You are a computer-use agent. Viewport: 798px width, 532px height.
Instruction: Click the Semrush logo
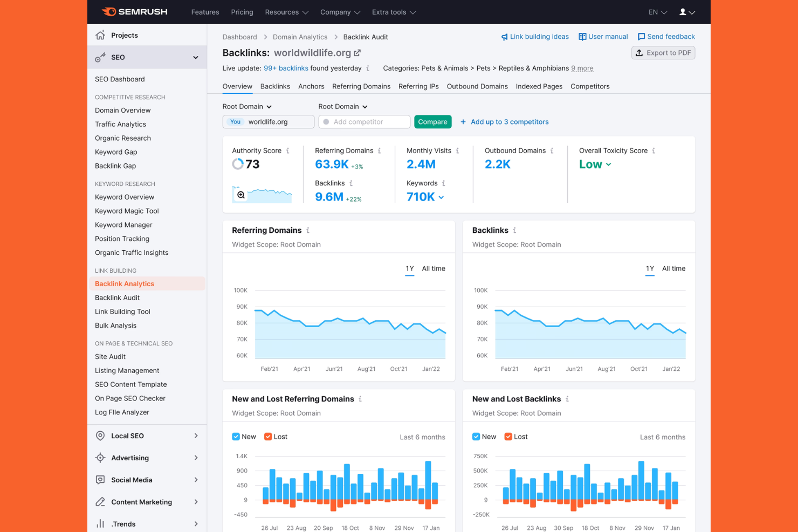click(134, 12)
